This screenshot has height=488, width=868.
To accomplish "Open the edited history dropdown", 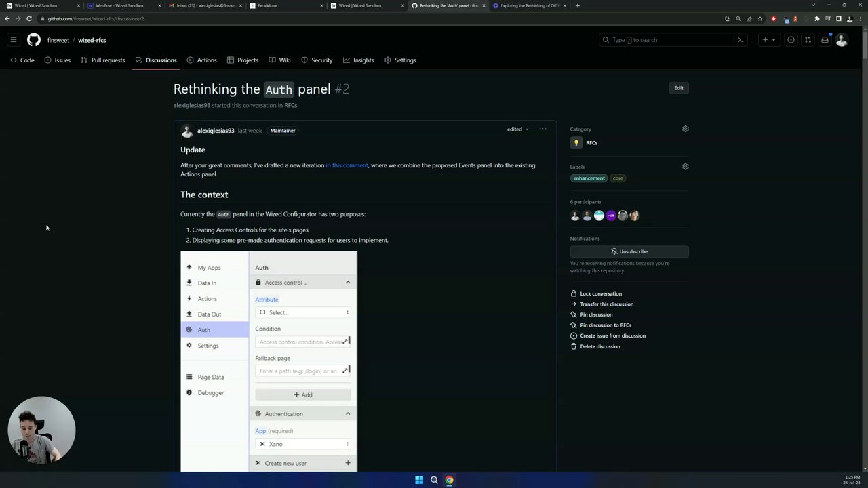I will 518,129.
